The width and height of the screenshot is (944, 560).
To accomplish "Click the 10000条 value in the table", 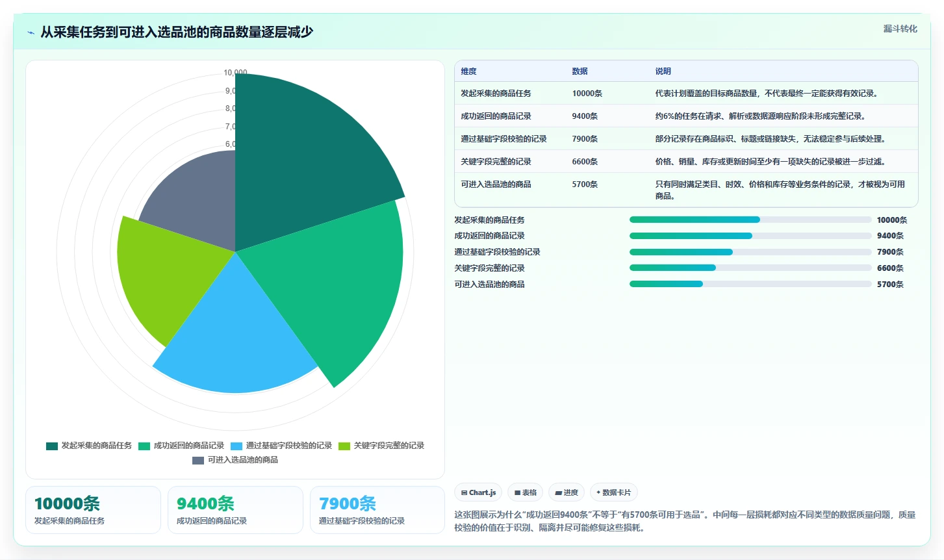I will (x=587, y=94).
